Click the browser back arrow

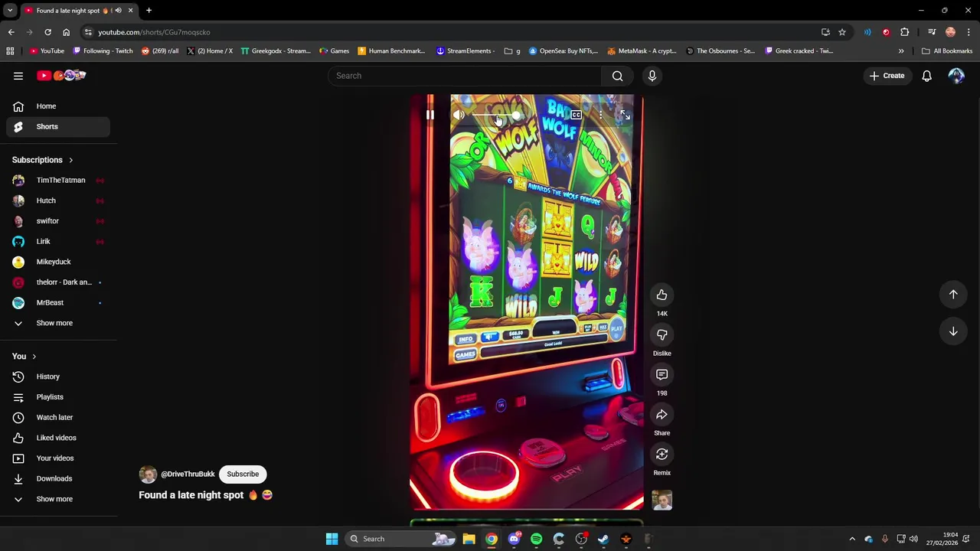pyautogui.click(x=11, y=32)
